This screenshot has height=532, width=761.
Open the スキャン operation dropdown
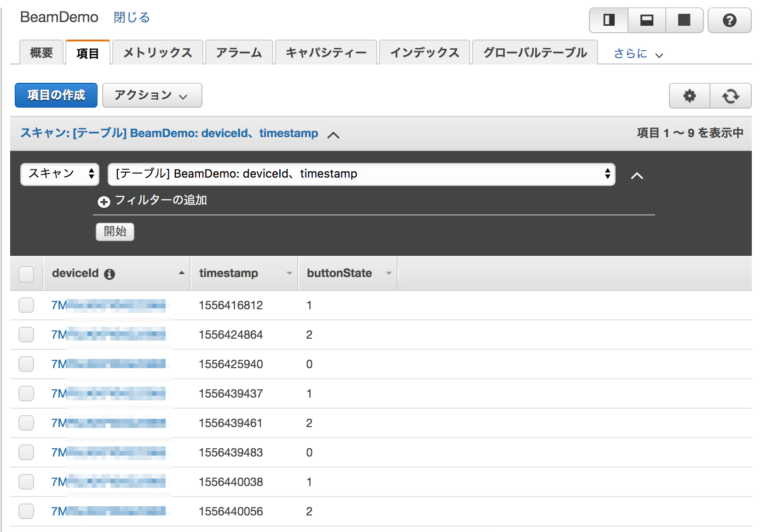(60, 174)
